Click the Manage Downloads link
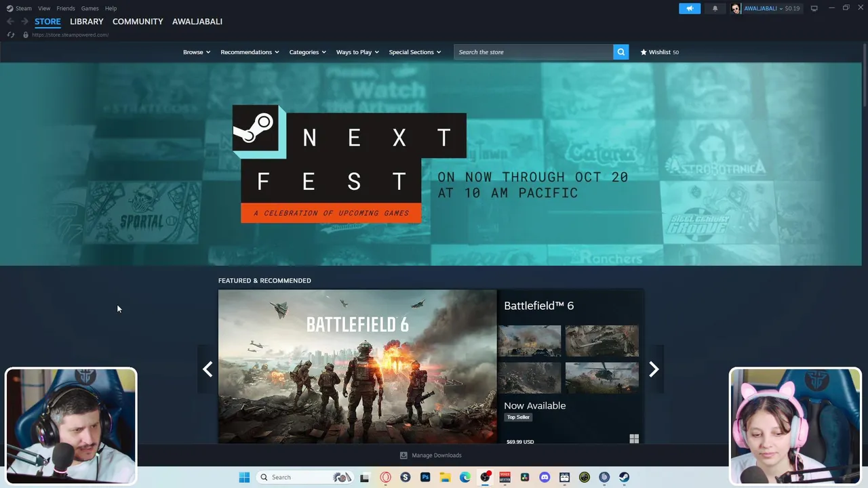Image resolution: width=868 pixels, height=488 pixels. 437,455
